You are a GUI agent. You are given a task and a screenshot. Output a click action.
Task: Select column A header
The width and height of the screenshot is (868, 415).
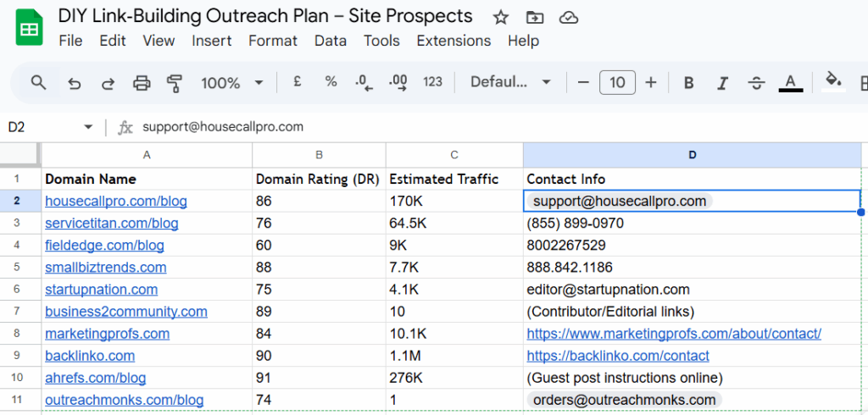point(147,156)
